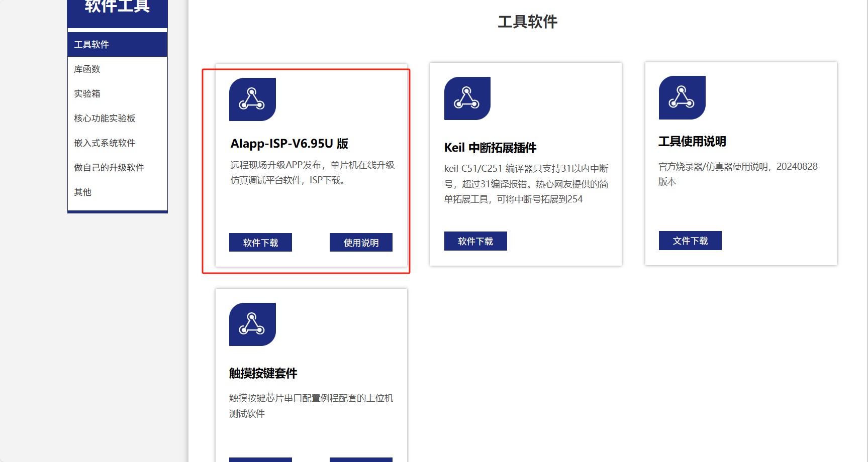Image resolution: width=868 pixels, height=462 pixels.
Task: Click the 工具使用说明 heading
Action: pos(692,142)
